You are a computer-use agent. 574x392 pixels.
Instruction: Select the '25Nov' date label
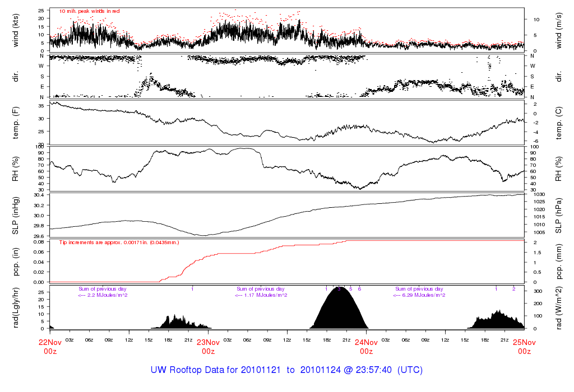(x=524, y=343)
